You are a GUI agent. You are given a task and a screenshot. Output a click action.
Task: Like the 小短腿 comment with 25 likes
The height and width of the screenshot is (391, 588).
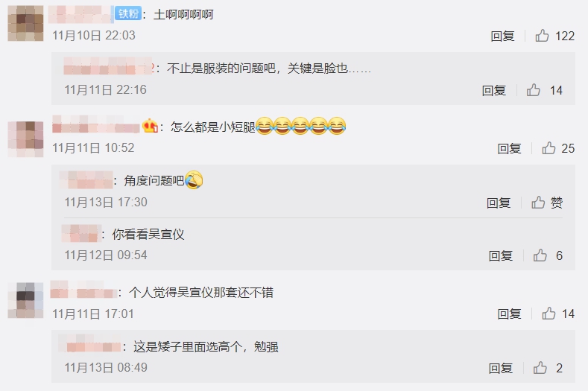[549, 148]
